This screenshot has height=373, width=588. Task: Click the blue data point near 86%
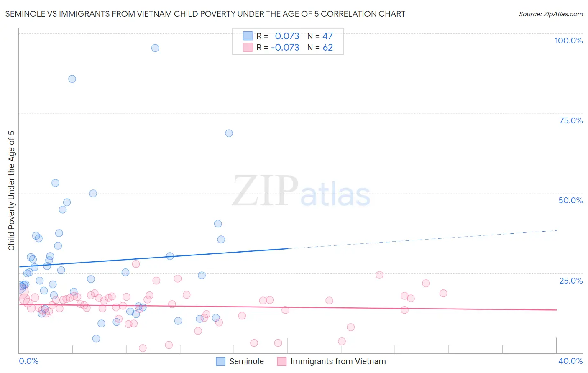[x=72, y=79]
